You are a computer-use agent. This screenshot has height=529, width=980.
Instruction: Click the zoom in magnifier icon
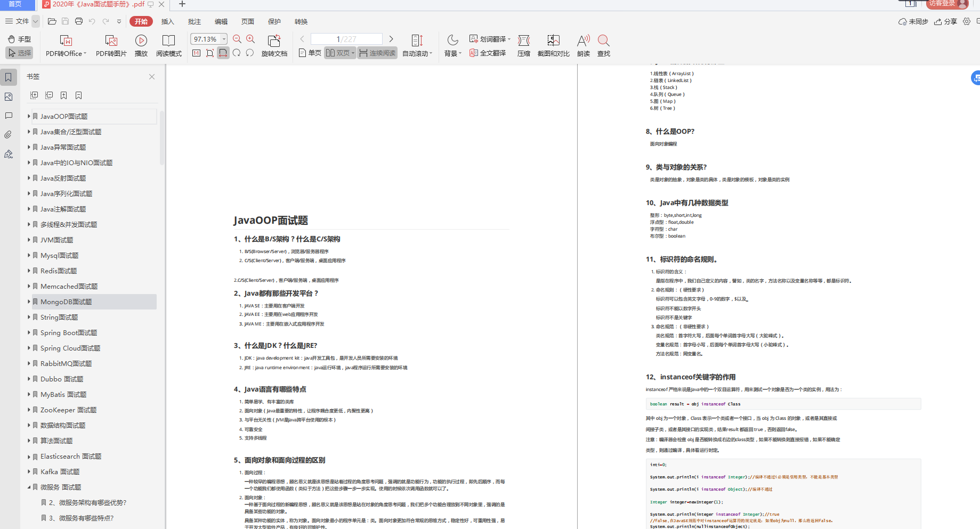click(250, 39)
